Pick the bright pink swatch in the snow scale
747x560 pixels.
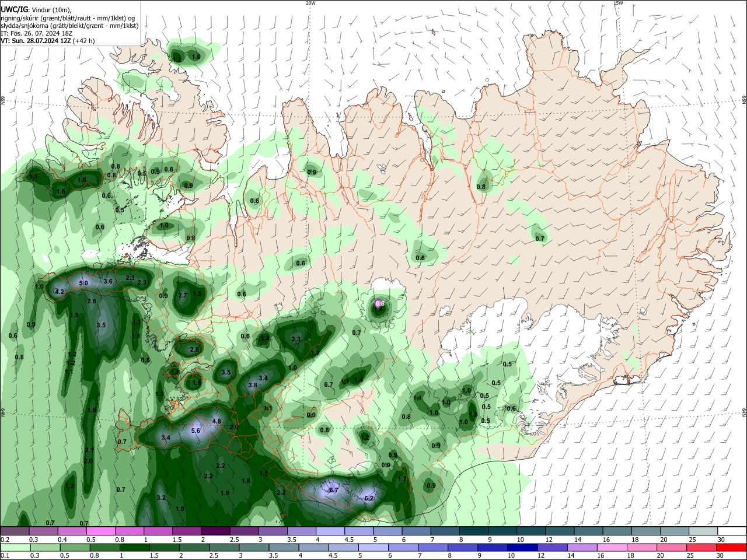click(100, 531)
